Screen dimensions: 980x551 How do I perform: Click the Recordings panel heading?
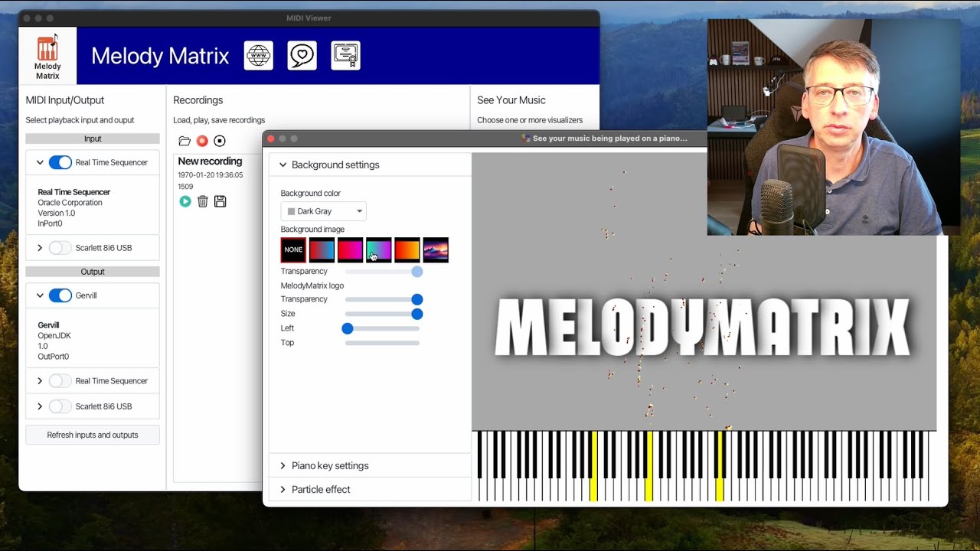pos(198,100)
